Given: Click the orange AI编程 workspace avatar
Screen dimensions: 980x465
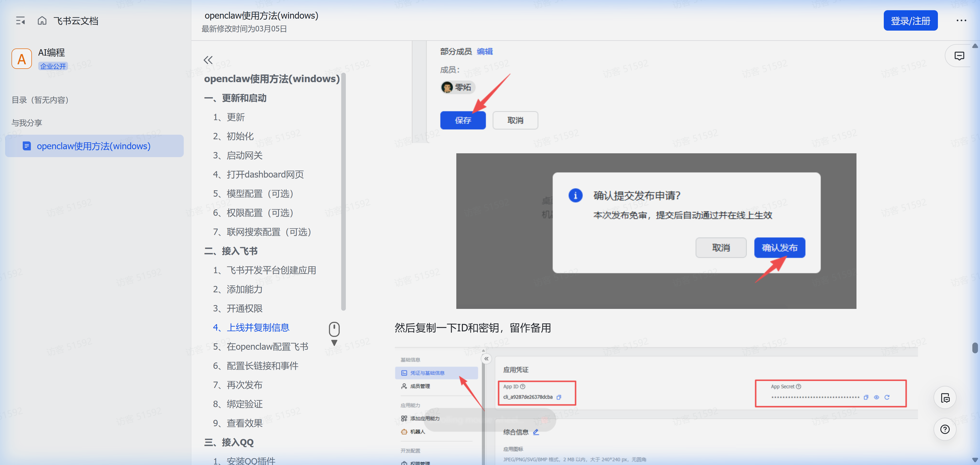Looking at the screenshot, I should click(21, 58).
